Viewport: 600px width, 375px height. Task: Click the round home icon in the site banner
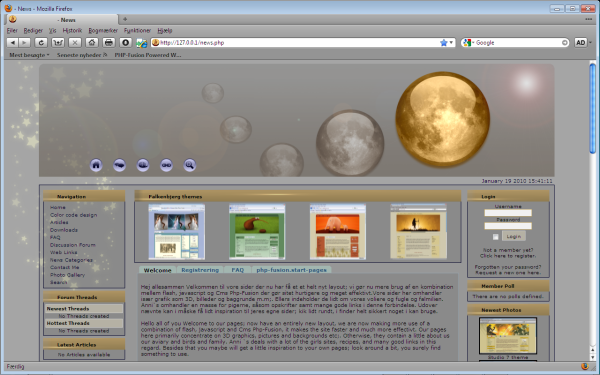click(96, 165)
